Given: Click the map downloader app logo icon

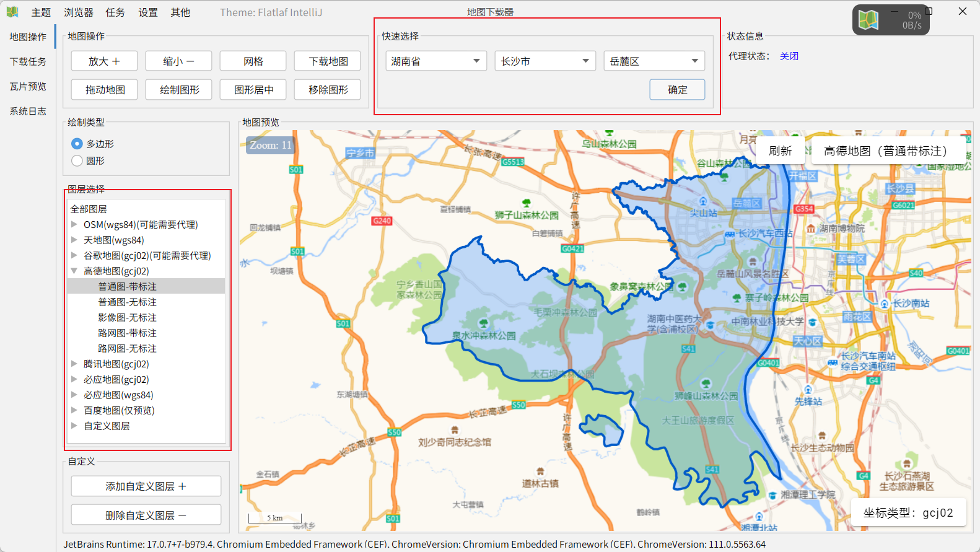Looking at the screenshot, I should [x=12, y=12].
